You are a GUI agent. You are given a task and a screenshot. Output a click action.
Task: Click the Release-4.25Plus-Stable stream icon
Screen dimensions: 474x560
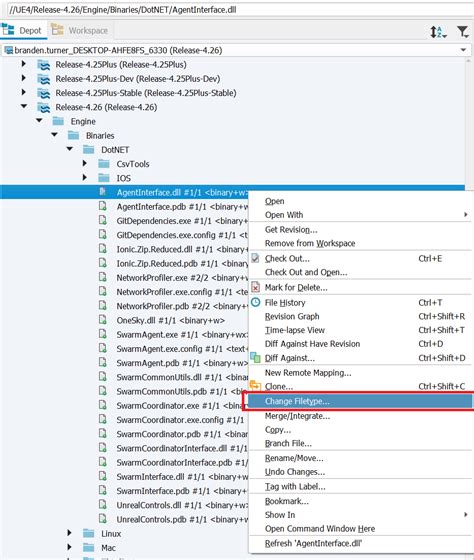44,93
